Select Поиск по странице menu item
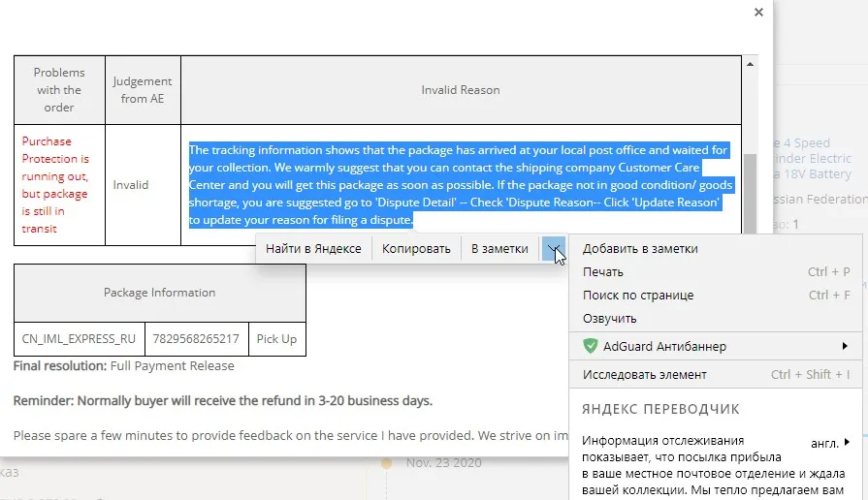This screenshot has height=500, width=868. tap(716, 296)
